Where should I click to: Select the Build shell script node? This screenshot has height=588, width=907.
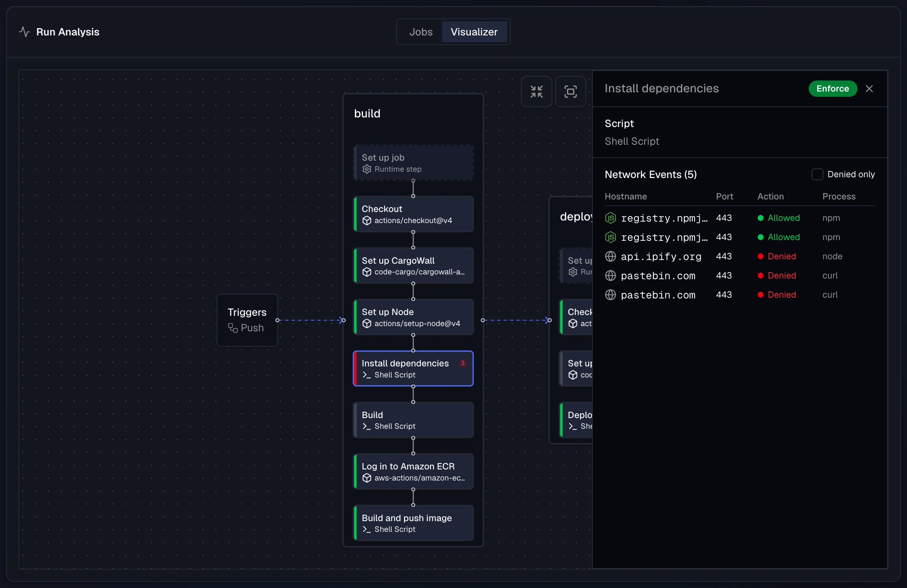(414, 420)
